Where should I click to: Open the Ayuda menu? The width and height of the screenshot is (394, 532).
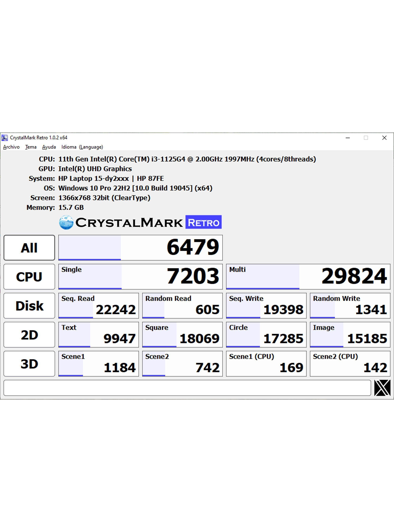point(49,147)
